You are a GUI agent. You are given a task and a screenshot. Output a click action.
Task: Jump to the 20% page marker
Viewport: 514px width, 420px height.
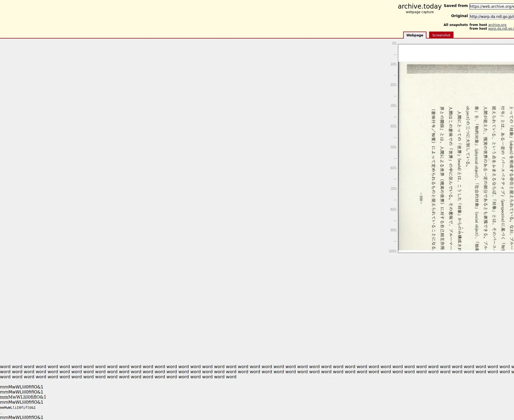[393, 85]
